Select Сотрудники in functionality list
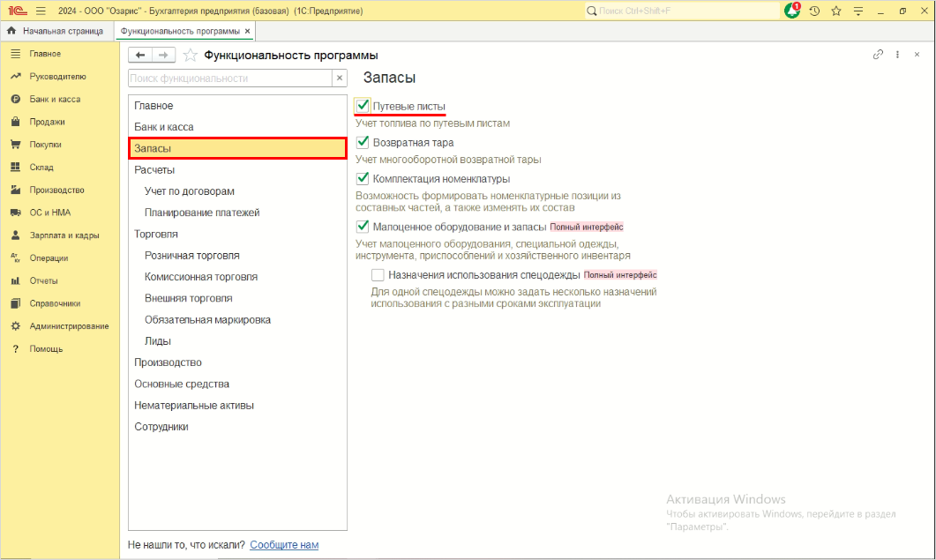The height and width of the screenshot is (560, 936). click(x=237, y=427)
